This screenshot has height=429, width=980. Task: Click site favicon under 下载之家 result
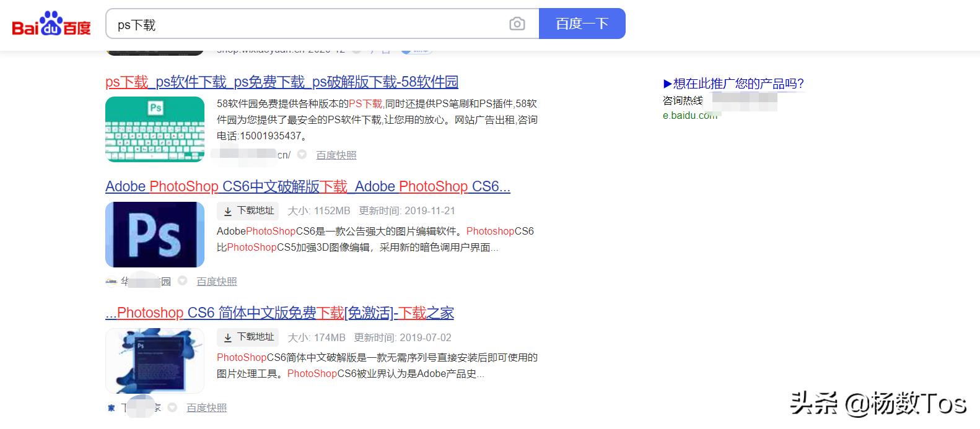tap(111, 408)
